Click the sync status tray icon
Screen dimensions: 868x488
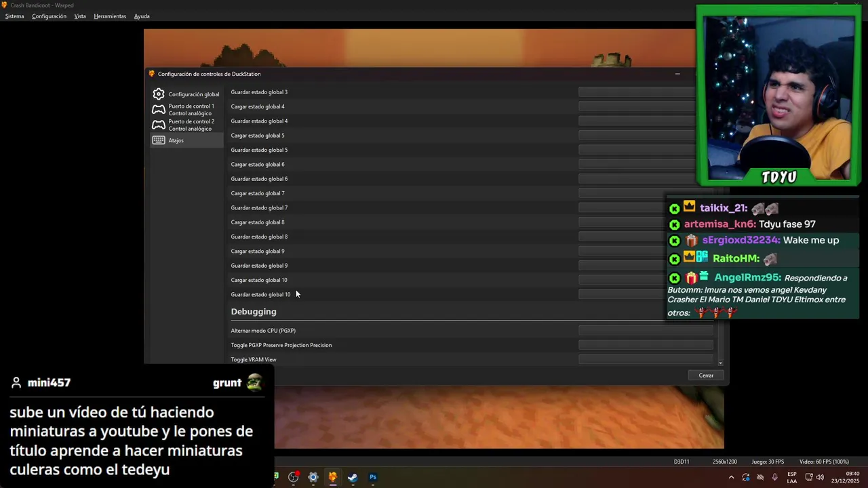click(x=746, y=477)
